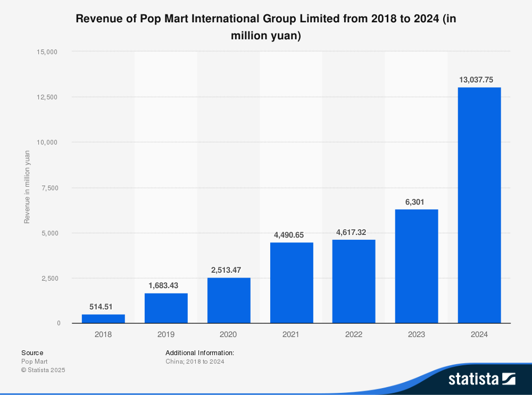Image resolution: width=532 pixels, height=395 pixels.
Task: Select the 2021 revenue bar
Action: (292, 283)
